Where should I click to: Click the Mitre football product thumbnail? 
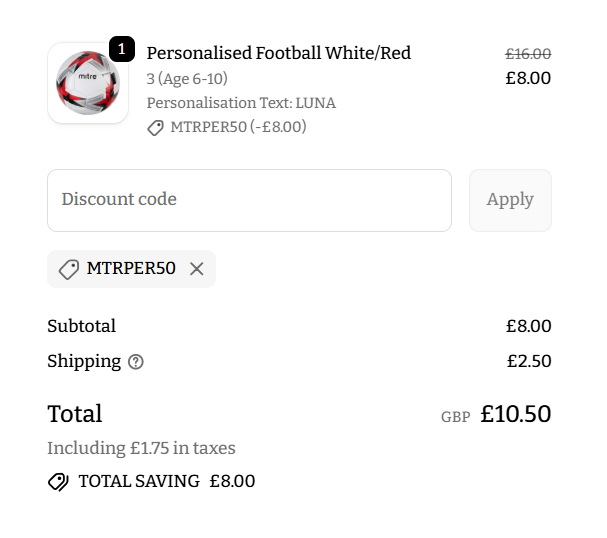coord(87,84)
